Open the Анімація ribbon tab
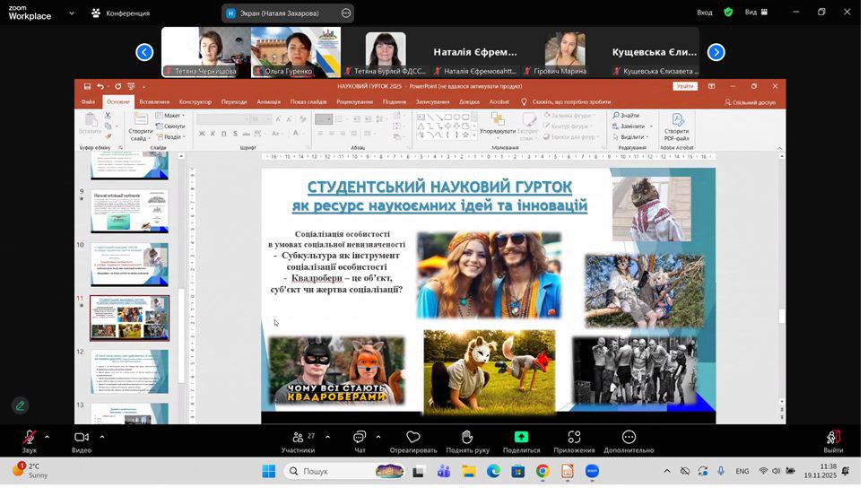The width and height of the screenshot is (868, 488). click(268, 101)
